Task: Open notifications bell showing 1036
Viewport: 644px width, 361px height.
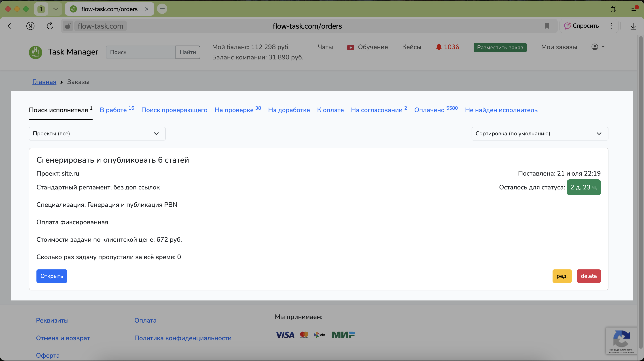Action: [x=447, y=47]
